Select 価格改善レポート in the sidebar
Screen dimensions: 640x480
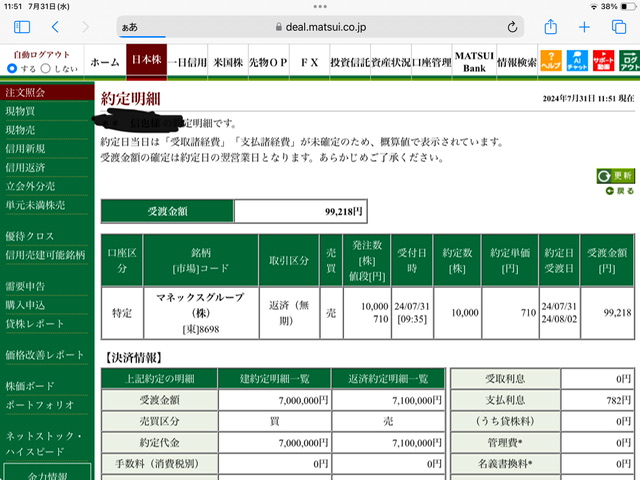click(44, 355)
